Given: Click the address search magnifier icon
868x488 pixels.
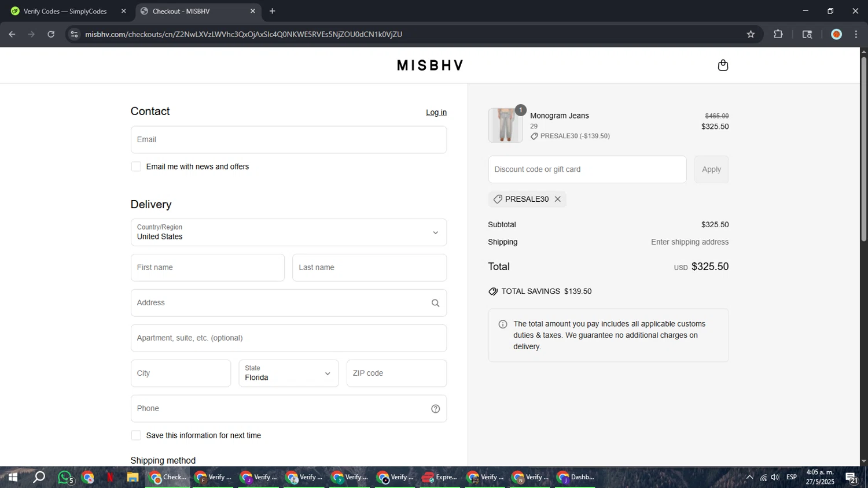Looking at the screenshot, I should 435,303.
